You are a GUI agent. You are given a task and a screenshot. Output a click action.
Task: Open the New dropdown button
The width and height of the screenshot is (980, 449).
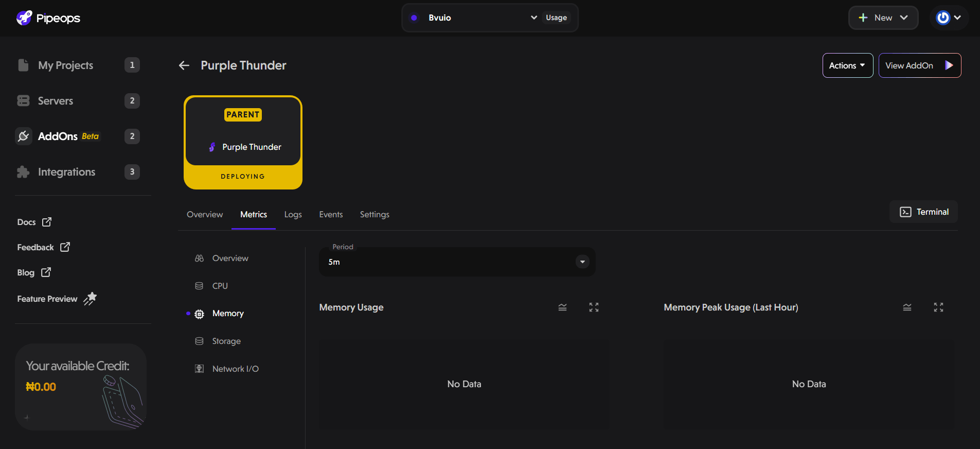coord(883,18)
